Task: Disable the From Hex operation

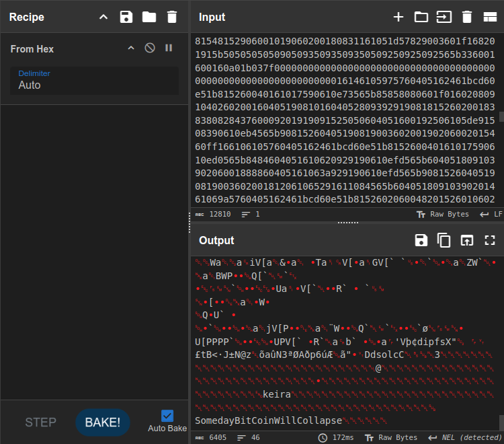Action: coord(150,48)
